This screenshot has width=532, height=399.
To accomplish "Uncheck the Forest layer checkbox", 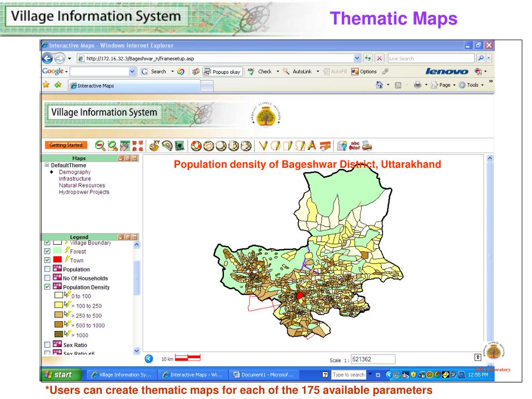I will [47, 251].
